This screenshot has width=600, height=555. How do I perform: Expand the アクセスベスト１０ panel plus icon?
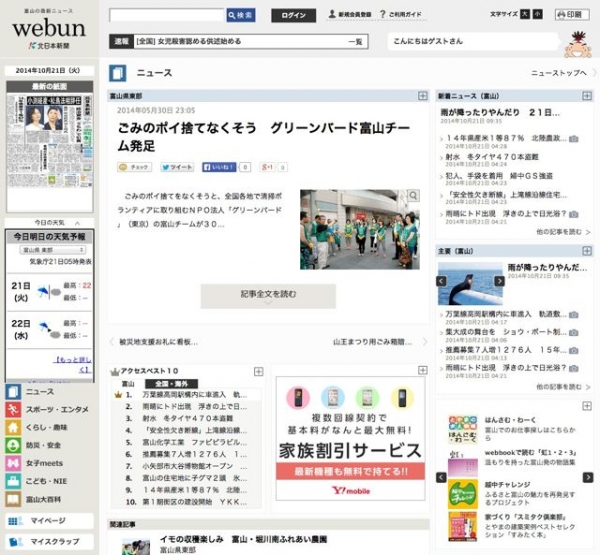(258, 371)
